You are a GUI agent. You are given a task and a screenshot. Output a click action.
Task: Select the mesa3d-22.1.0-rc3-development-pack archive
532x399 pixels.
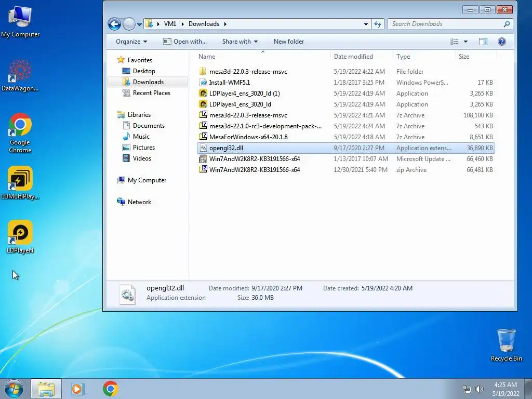[345, 126]
